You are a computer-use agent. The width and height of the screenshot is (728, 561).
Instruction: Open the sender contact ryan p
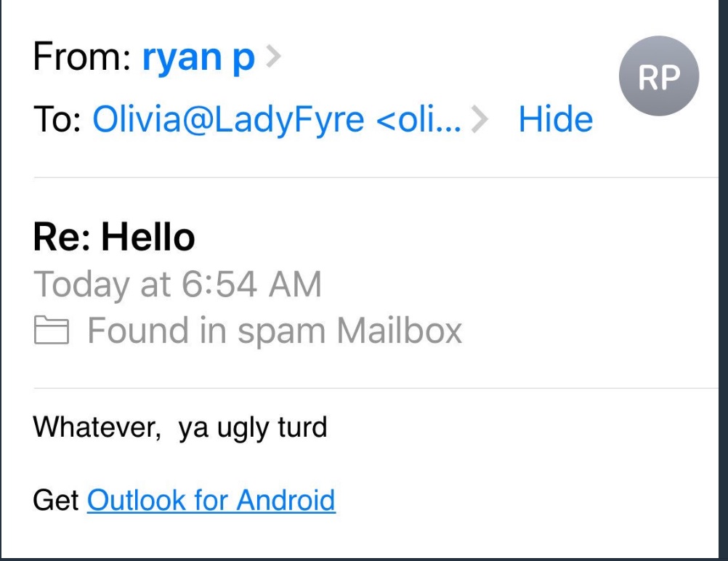point(198,58)
